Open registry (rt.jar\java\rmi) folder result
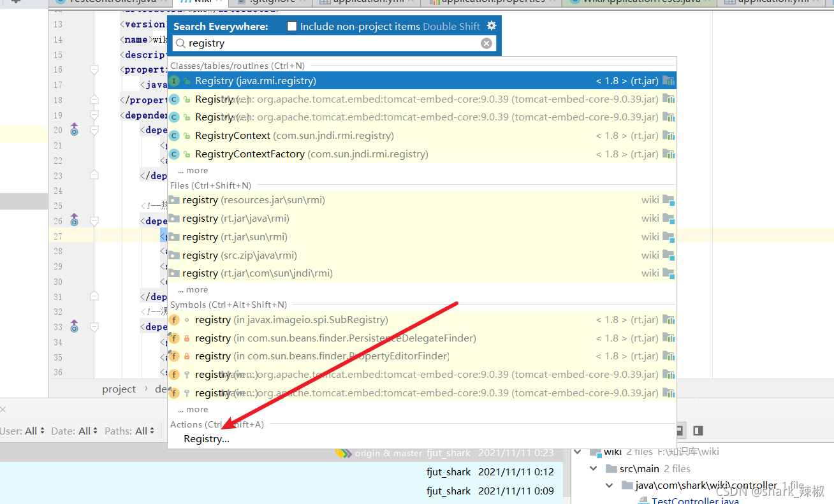The height and width of the screenshot is (504, 834). click(x=421, y=219)
